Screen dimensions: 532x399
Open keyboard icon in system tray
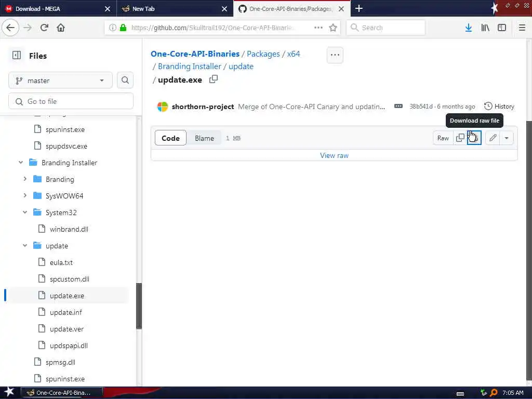click(x=460, y=394)
